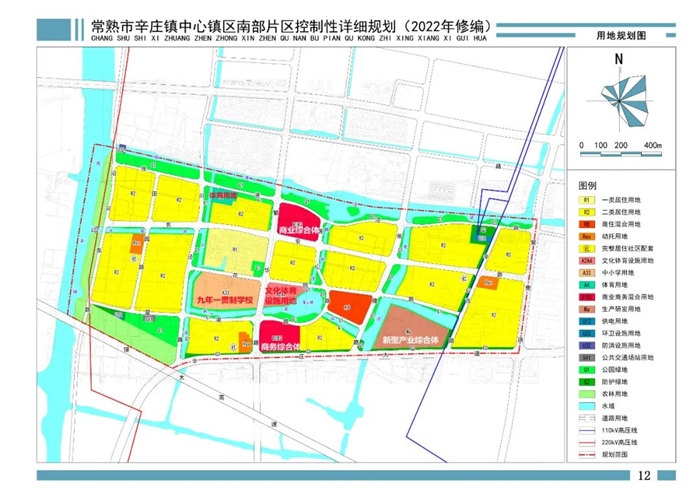This screenshot has width=700, height=494.
Task: Click the 文化体育设施用地 map label
Action: click(287, 293)
